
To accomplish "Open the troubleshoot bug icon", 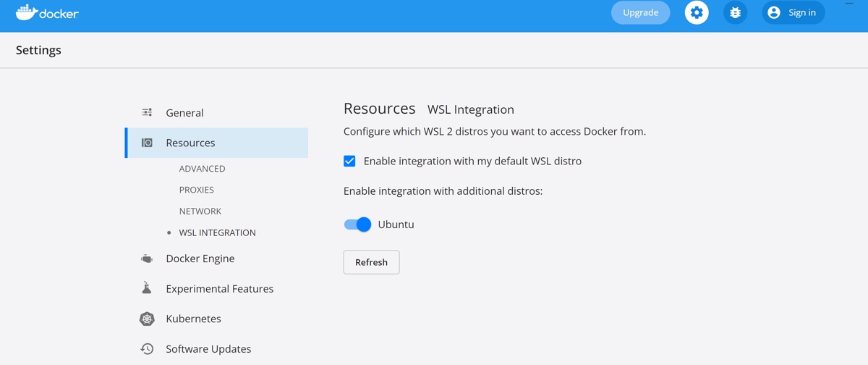I will click(736, 12).
